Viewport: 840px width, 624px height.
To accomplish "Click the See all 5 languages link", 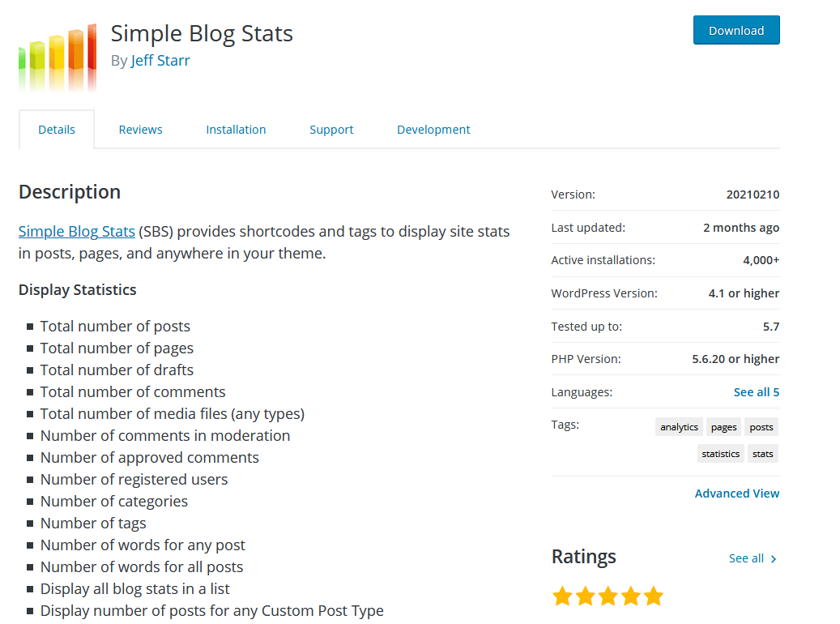I will point(756,391).
